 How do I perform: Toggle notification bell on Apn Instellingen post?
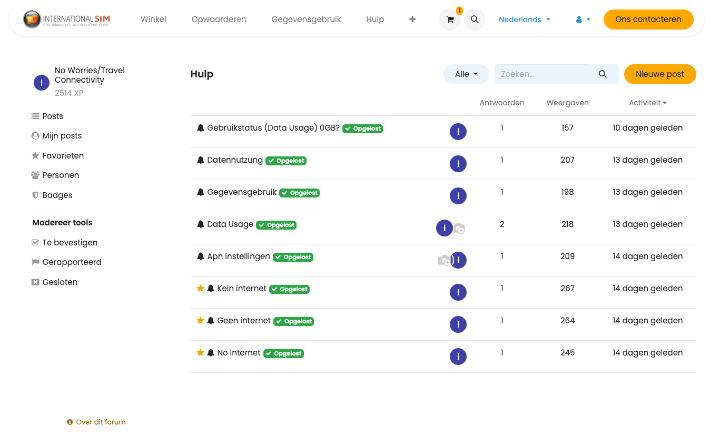tap(200, 257)
